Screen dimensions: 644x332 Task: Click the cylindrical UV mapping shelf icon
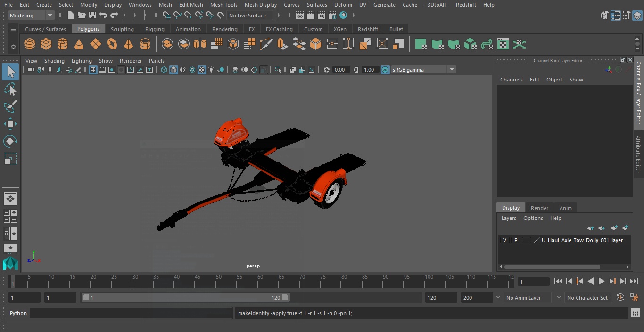click(x=438, y=44)
